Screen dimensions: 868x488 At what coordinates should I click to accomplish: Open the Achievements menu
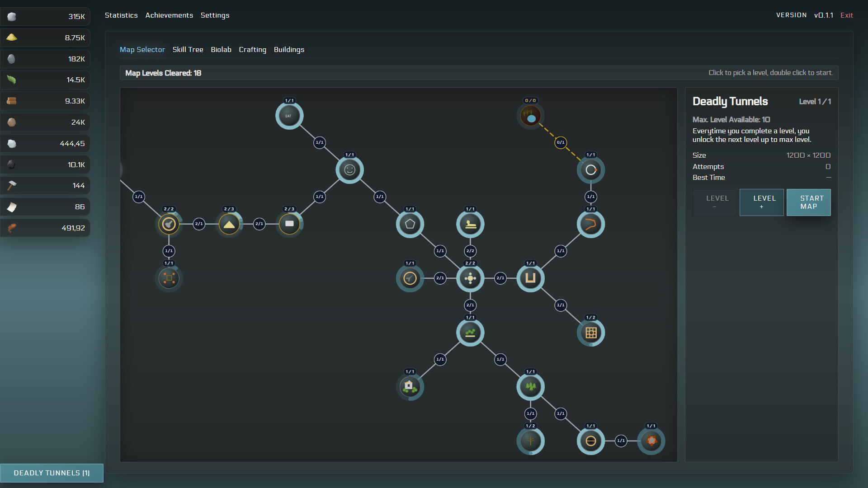pyautogui.click(x=169, y=15)
